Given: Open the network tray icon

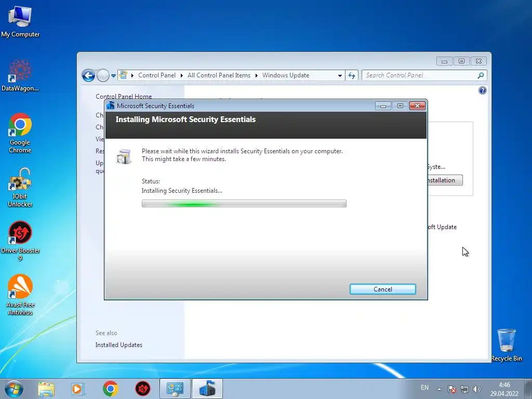Looking at the screenshot, I should [x=464, y=389].
